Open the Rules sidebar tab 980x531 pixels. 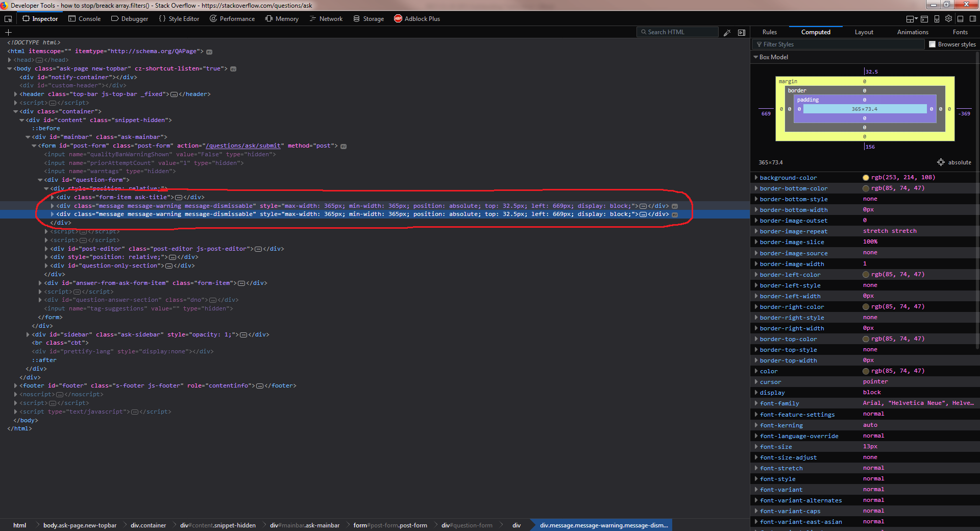tap(769, 32)
